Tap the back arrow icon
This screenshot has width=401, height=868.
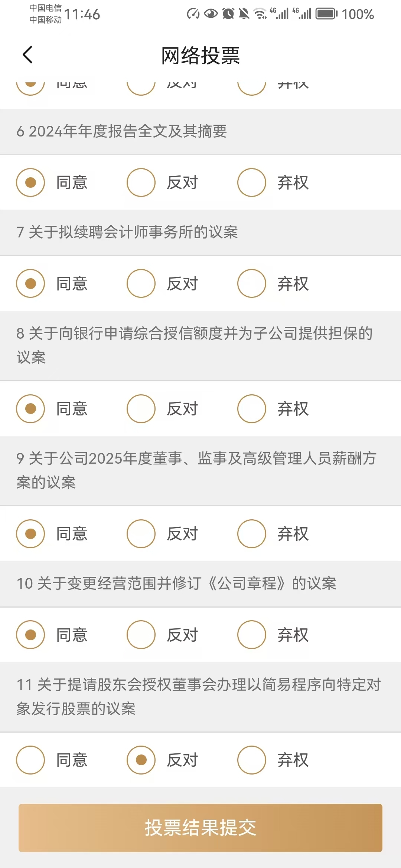(x=27, y=55)
